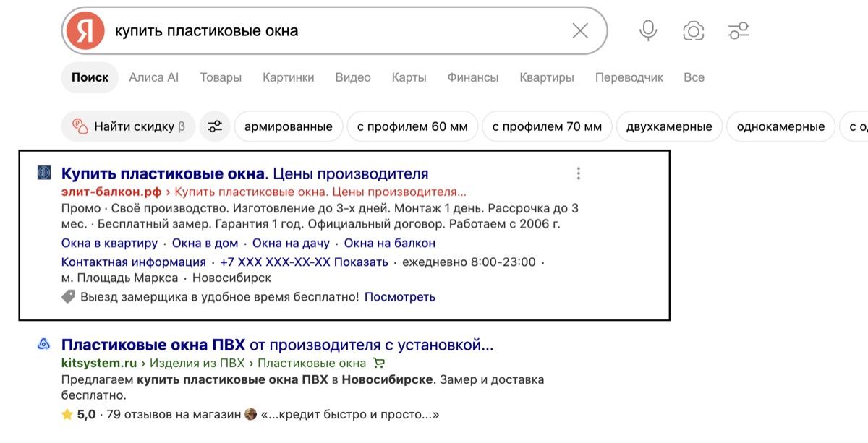Start voice search with microphone icon
The height and width of the screenshot is (443, 868).
click(648, 30)
